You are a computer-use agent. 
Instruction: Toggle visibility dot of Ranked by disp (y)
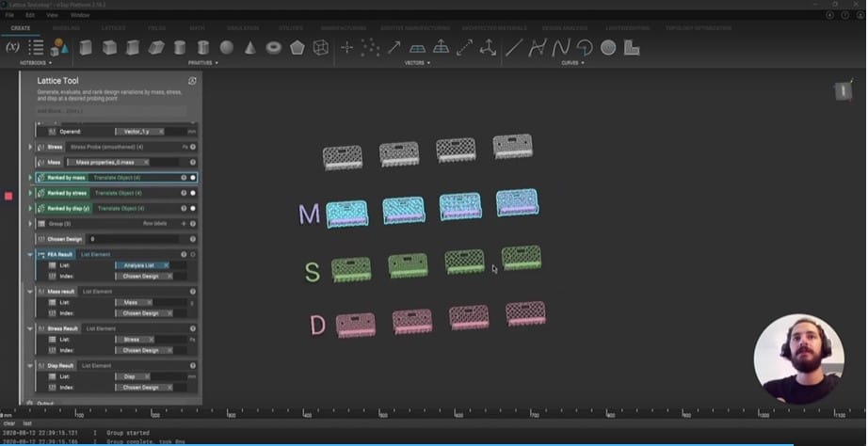pyautogui.click(x=193, y=209)
